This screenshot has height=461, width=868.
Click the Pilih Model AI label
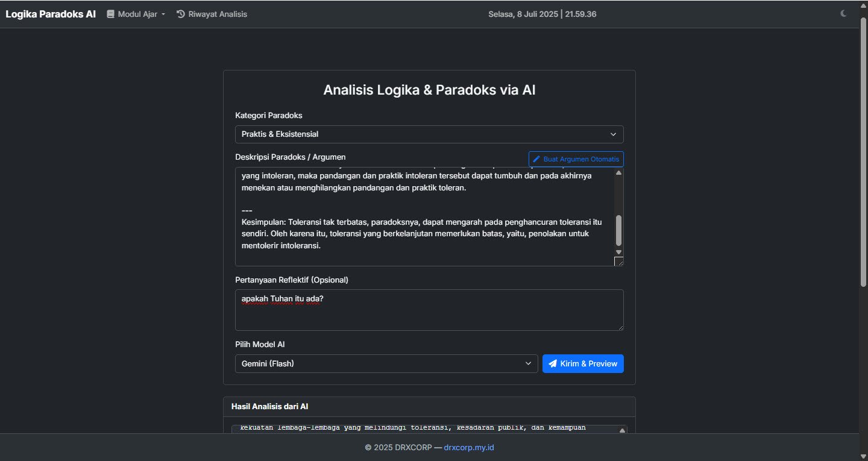(x=260, y=344)
